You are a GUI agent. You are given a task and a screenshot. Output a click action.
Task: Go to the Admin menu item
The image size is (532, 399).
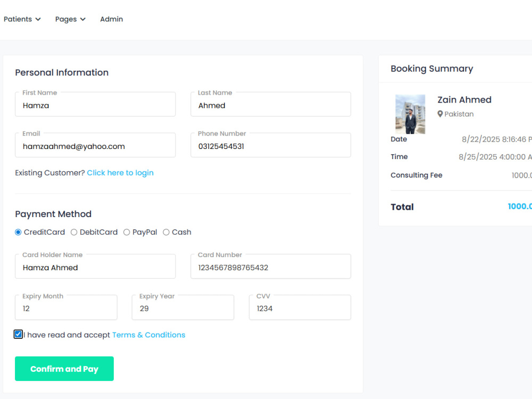coord(111,19)
